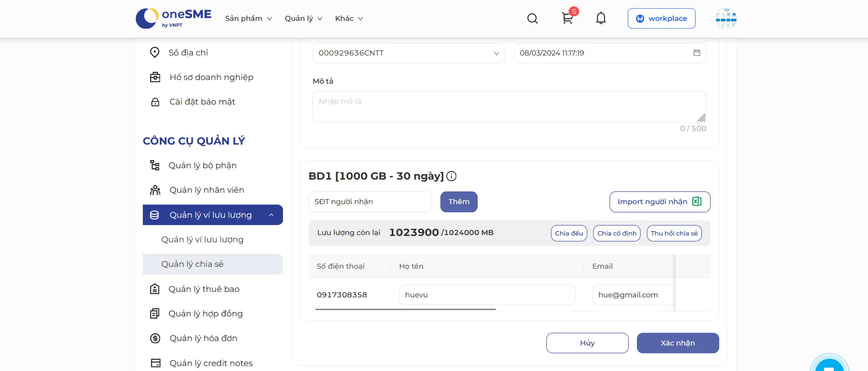The width and height of the screenshot is (868, 371).
Task: Click the workplace button
Action: [x=661, y=18]
